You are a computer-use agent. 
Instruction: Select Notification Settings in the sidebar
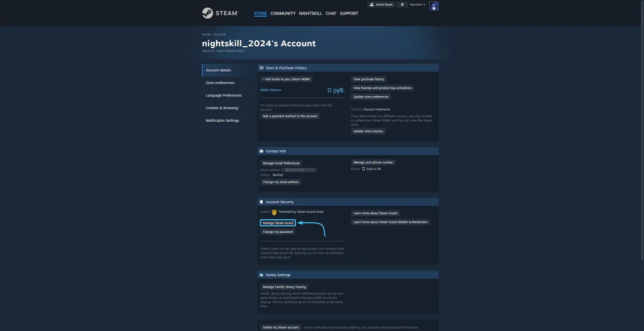tap(222, 120)
